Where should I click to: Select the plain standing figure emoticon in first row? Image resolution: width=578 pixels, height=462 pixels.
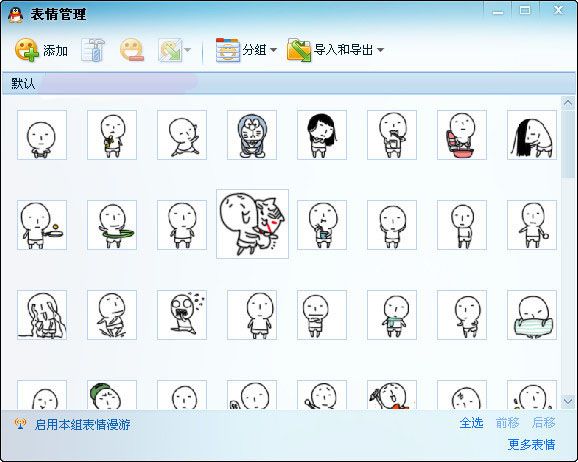42,135
